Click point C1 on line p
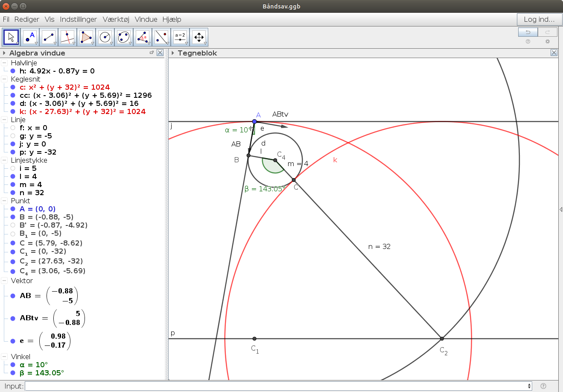This screenshot has height=392, width=563. coord(254,339)
